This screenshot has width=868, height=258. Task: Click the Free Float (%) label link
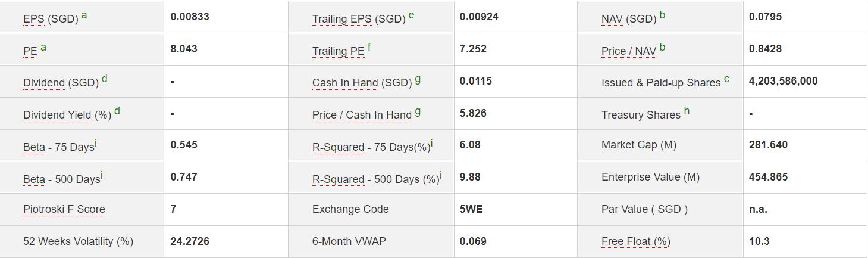[635, 241]
